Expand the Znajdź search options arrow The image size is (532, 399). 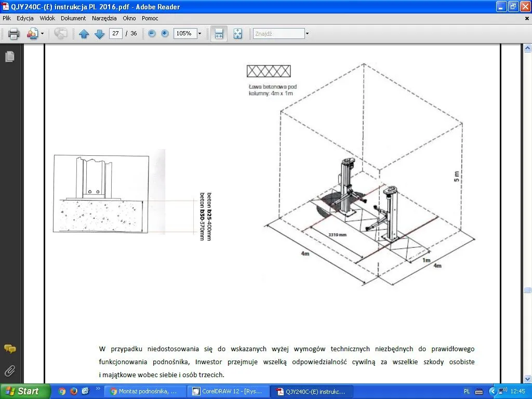[x=307, y=34]
